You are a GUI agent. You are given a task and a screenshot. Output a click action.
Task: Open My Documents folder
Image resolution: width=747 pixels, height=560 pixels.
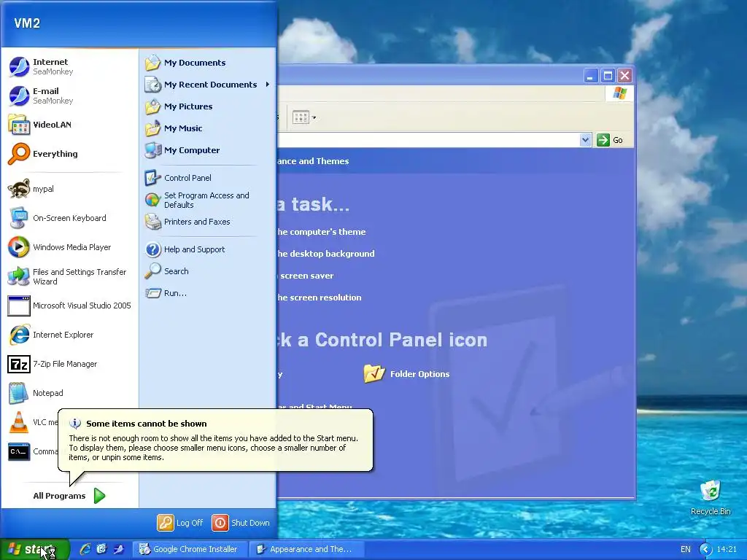click(x=207, y=63)
